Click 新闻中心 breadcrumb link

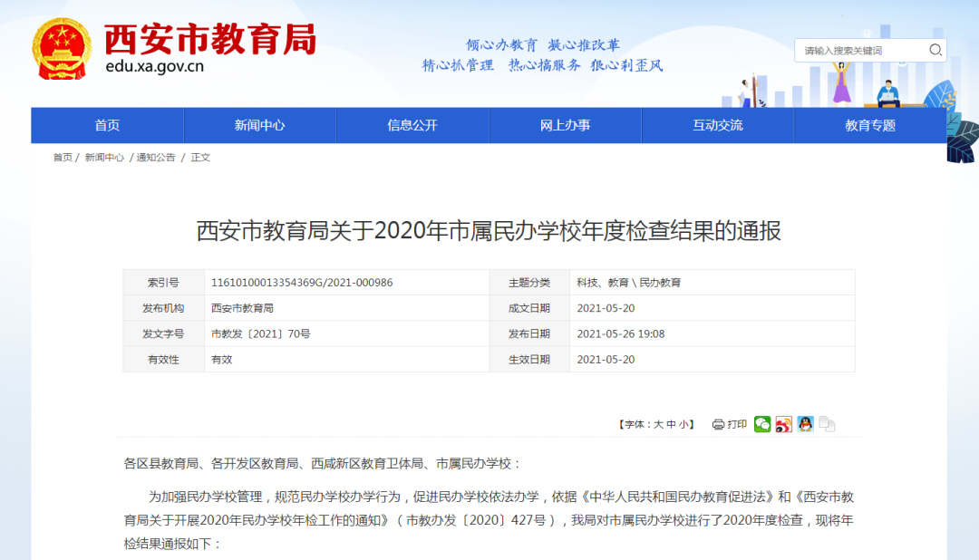click(x=104, y=158)
